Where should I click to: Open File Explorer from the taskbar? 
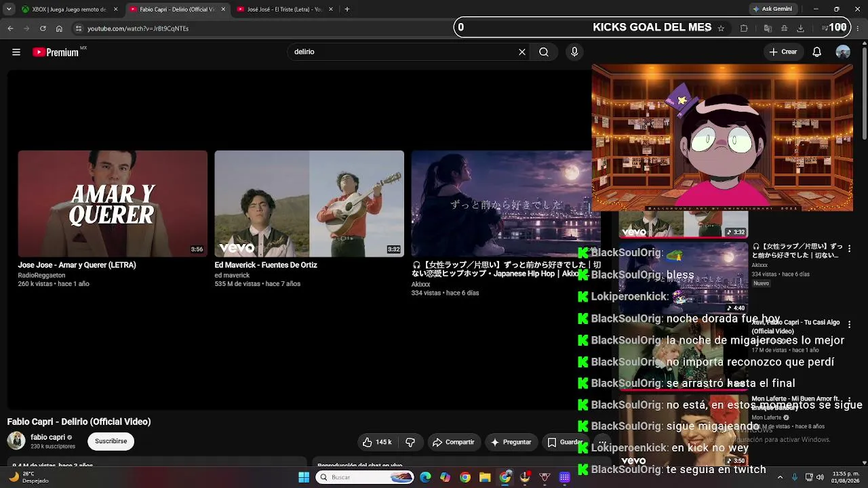coord(485,477)
